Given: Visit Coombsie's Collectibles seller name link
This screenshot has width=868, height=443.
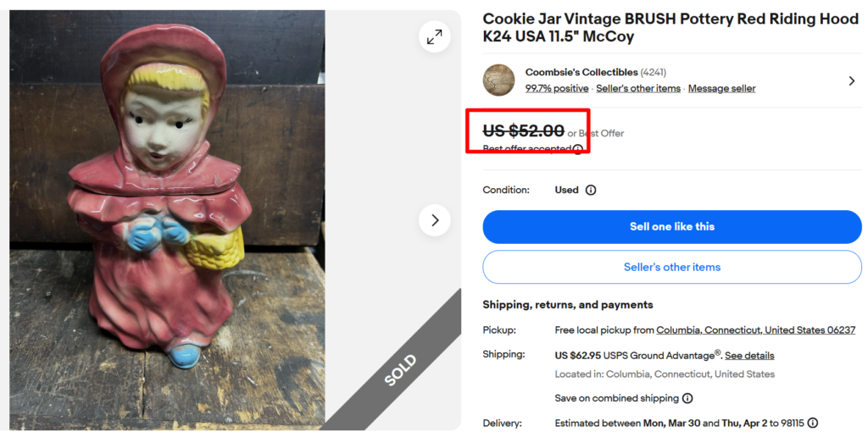Looking at the screenshot, I should pyautogui.click(x=581, y=72).
